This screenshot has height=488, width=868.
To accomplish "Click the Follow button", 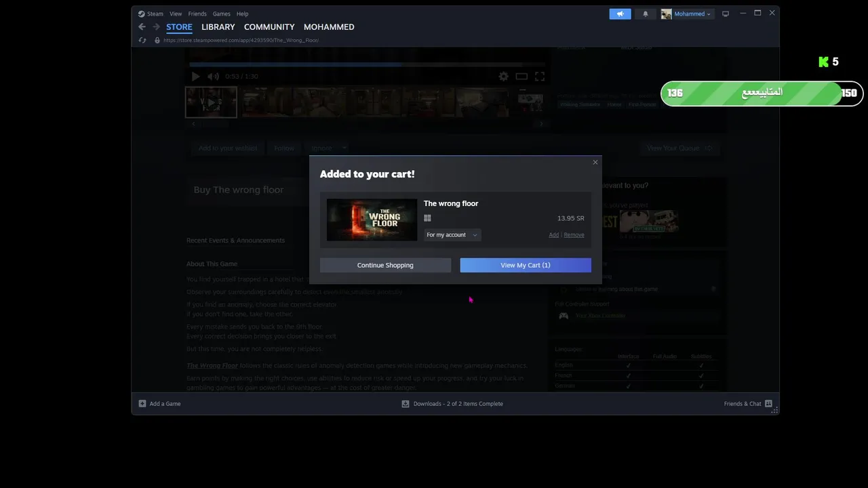I will coord(284,148).
